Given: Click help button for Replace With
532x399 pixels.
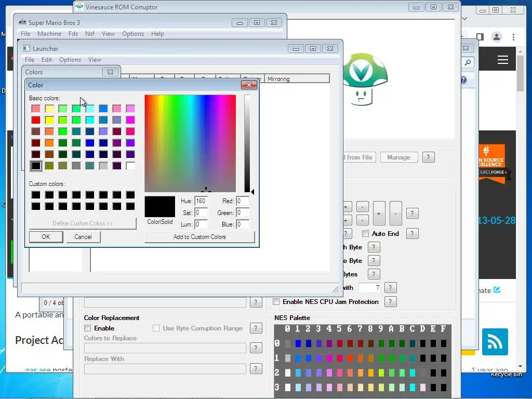Looking at the screenshot, I should pos(256,368).
